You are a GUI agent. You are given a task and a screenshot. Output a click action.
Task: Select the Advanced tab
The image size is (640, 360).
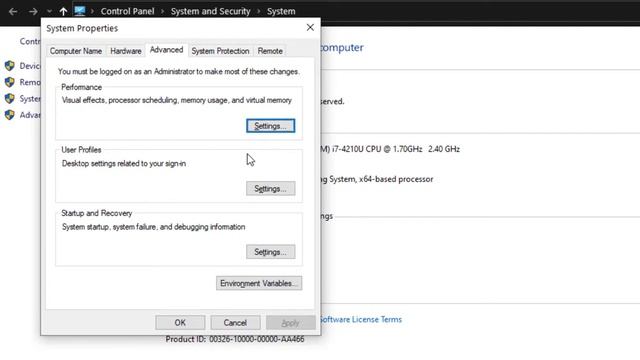tap(167, 50)
